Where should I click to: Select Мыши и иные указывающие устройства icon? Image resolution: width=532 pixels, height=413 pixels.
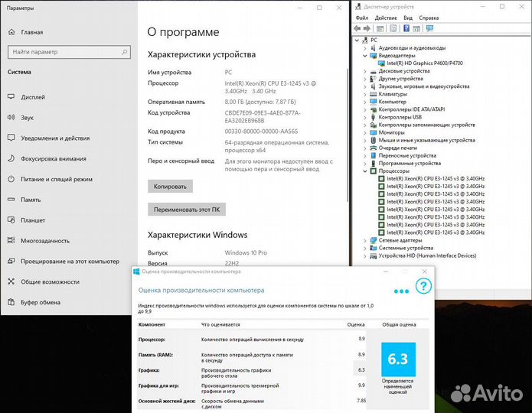pyautogui.click(x=374, y=140)
